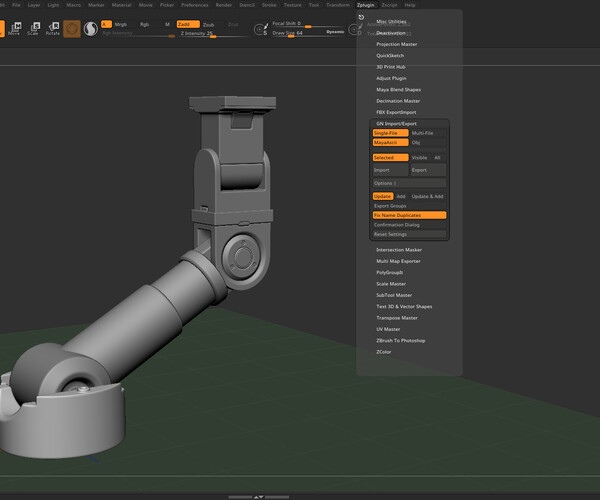The height and width of the screenshot is (500, 600).
Task: Open the Render menu
Action: (223, 5)
